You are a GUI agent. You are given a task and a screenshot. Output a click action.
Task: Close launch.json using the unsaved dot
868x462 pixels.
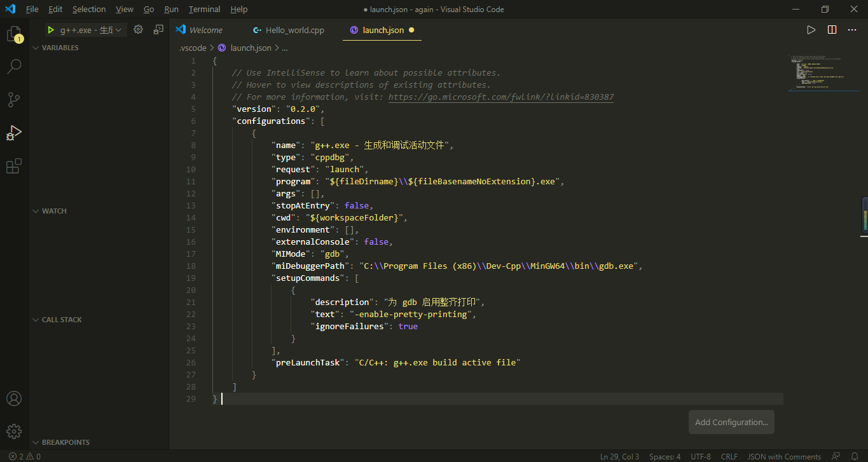(411, 30)
